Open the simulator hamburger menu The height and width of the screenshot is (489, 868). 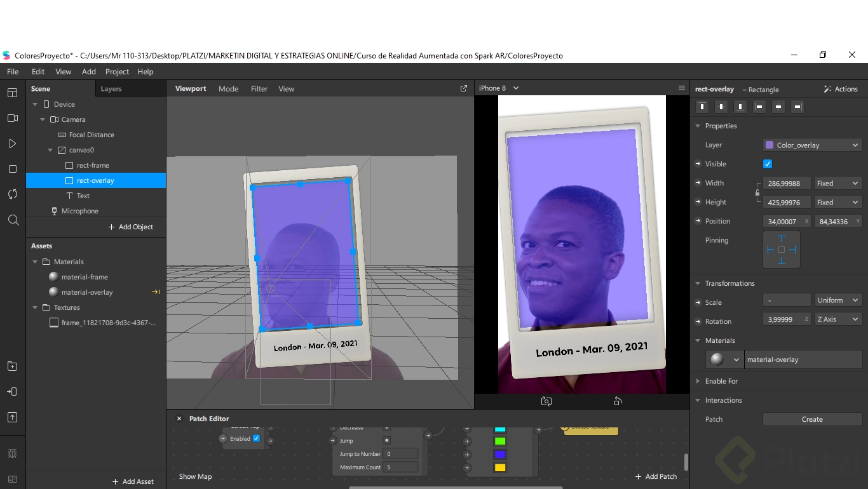coord(682,88)
